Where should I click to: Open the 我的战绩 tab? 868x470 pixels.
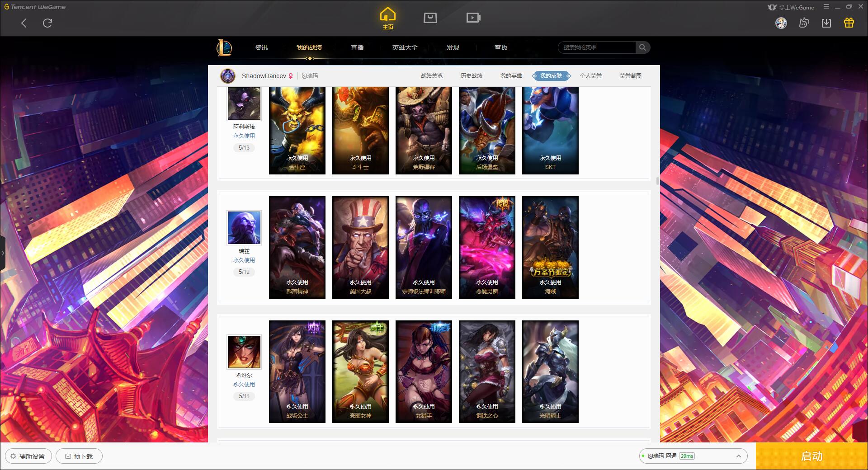(x=309, y=47)
